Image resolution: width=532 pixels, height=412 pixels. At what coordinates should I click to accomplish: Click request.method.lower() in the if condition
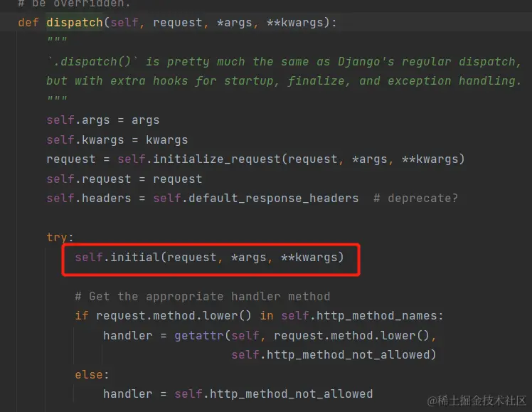[174, 316]
